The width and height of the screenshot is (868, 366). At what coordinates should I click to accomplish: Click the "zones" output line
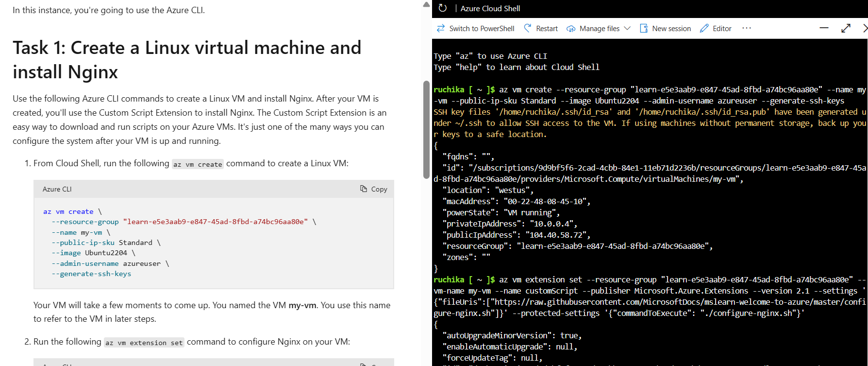click(466, 257)
